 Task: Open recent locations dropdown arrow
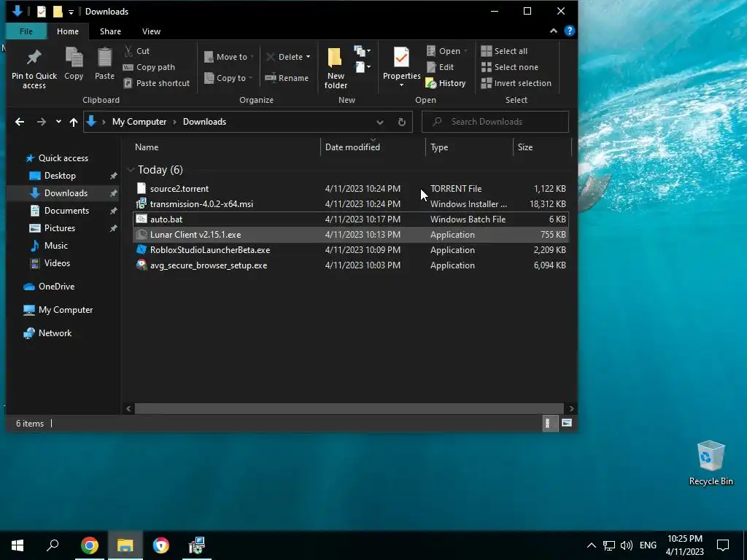pos(58,122)
